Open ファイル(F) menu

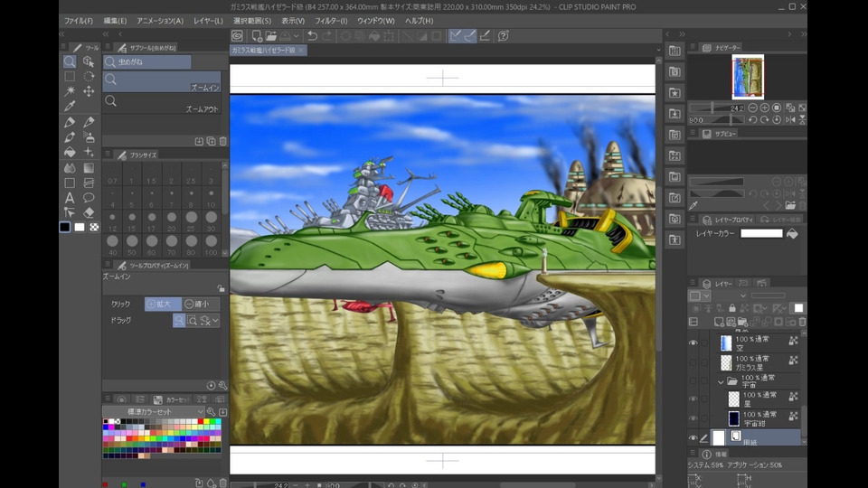(79, 21)
